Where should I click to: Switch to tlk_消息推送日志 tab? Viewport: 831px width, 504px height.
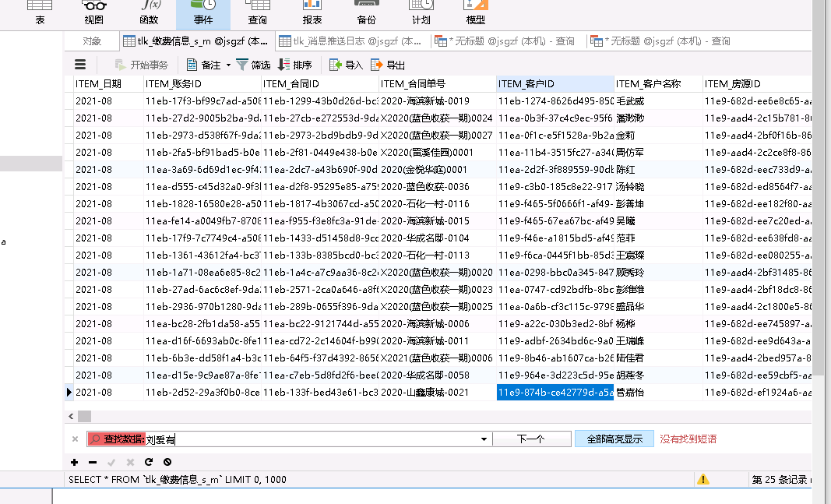coord(350,41)
